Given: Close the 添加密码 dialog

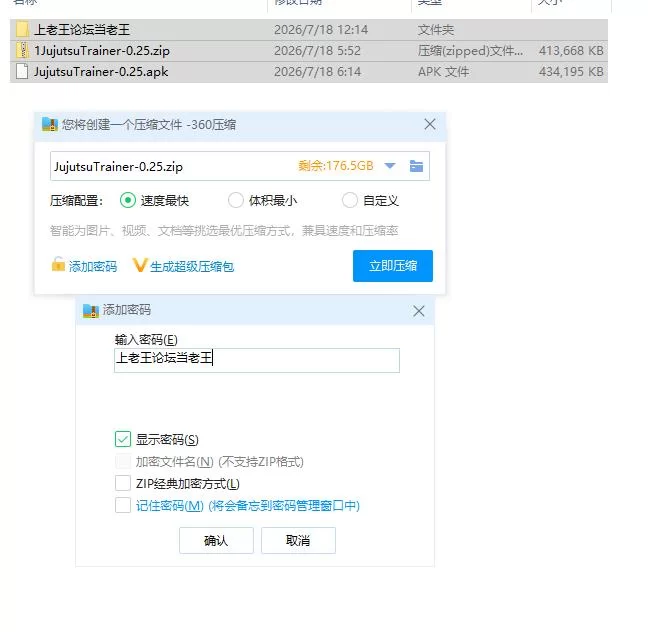Looking at the screenshot, I should [x=419, y=311].
